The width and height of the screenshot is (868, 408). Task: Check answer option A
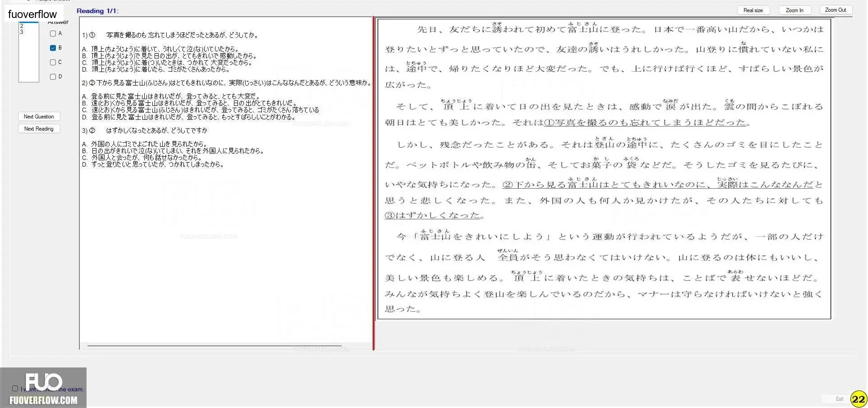pyautogui.click(x=53, y=33)
